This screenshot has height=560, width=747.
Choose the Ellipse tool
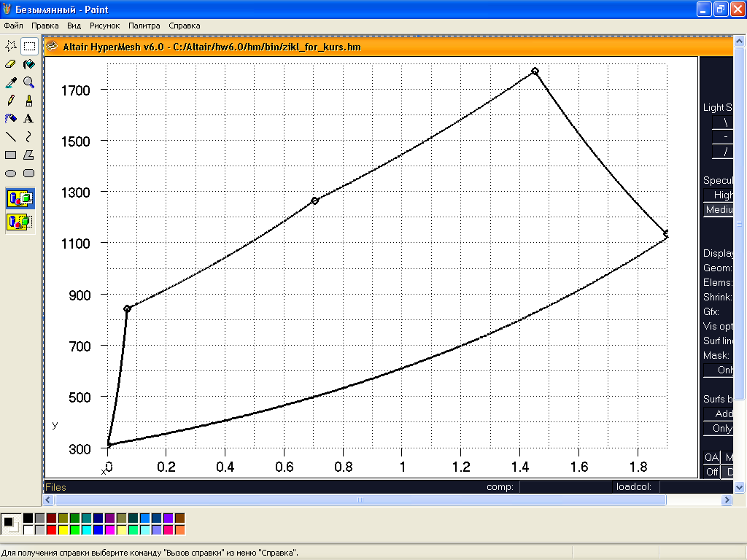pos(11,174)
